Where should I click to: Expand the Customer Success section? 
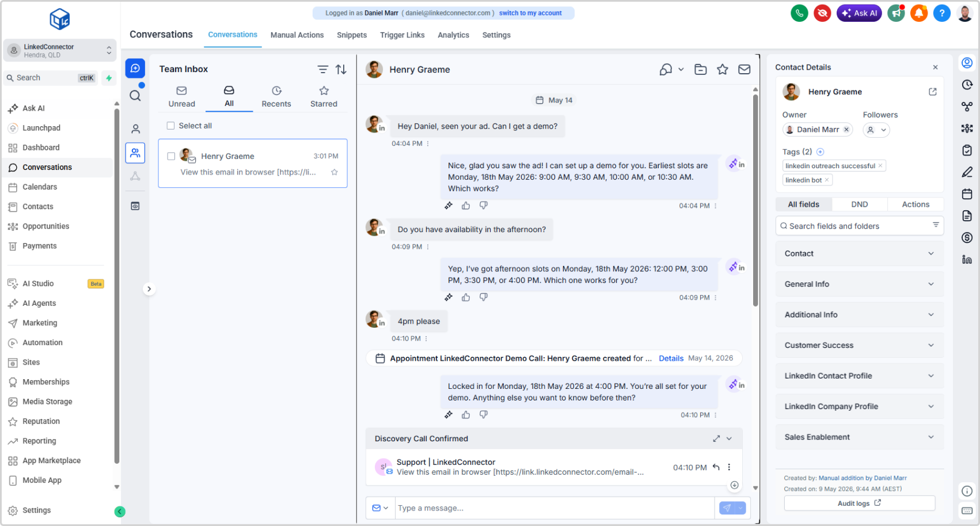coord(859,345)
